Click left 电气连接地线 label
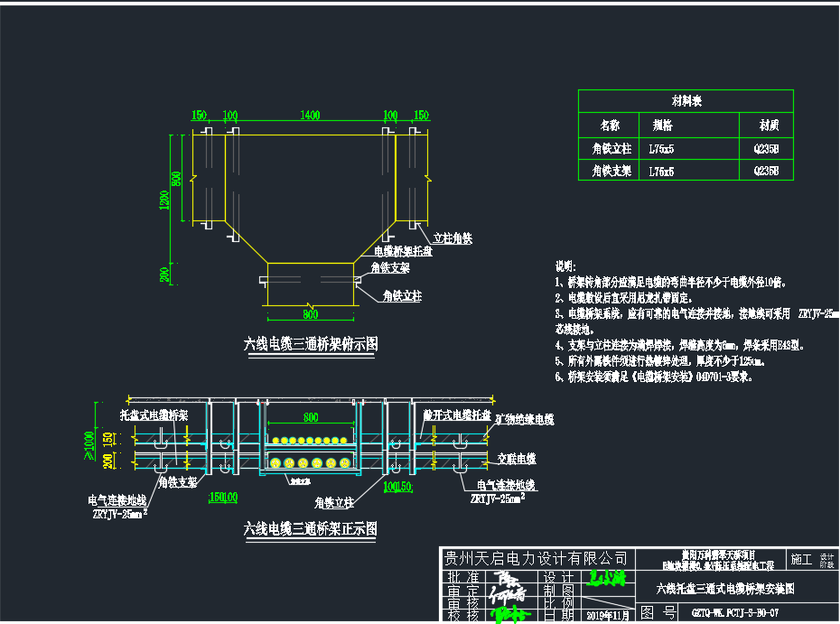Viewport: 840px width, 624px height. click(117, 501)
